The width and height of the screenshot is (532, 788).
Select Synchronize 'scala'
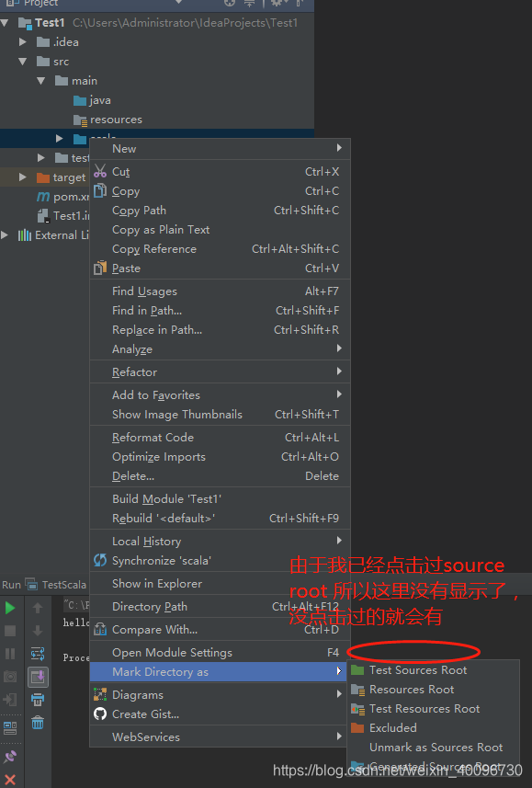pos(220,560)
